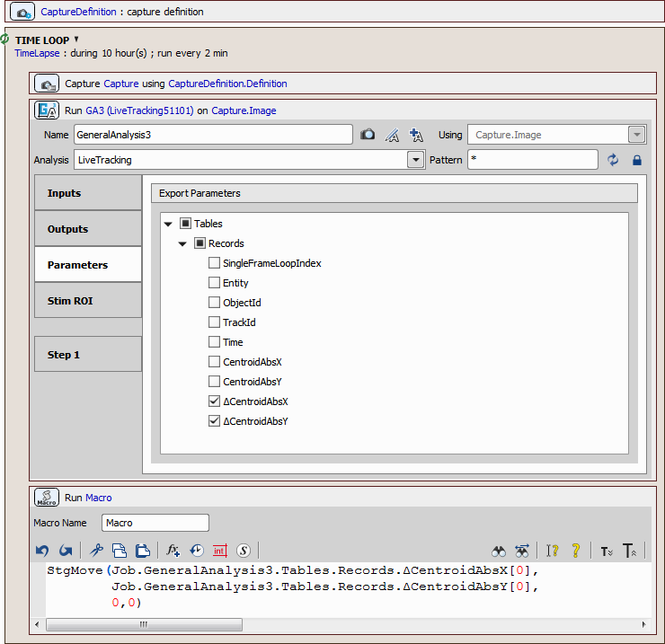Click the red int variable icon
This screenshot has width=665, height=644.
coord(219,551)
